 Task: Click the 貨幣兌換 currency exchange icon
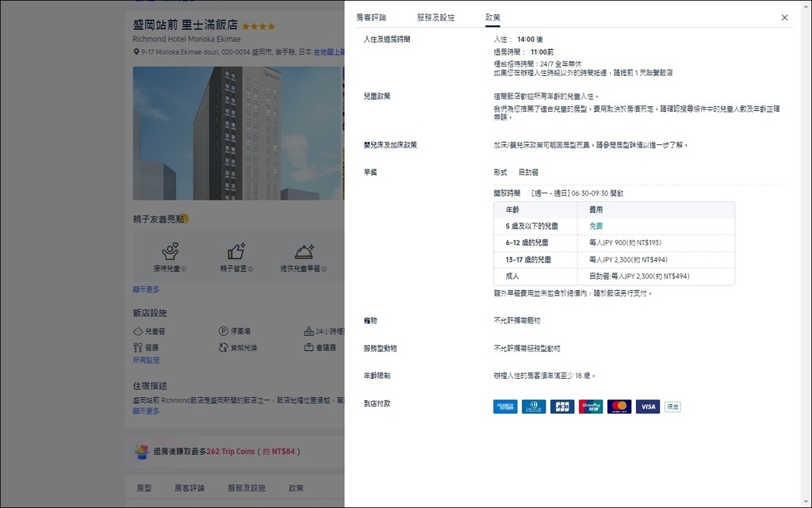[x=223, y=348]
